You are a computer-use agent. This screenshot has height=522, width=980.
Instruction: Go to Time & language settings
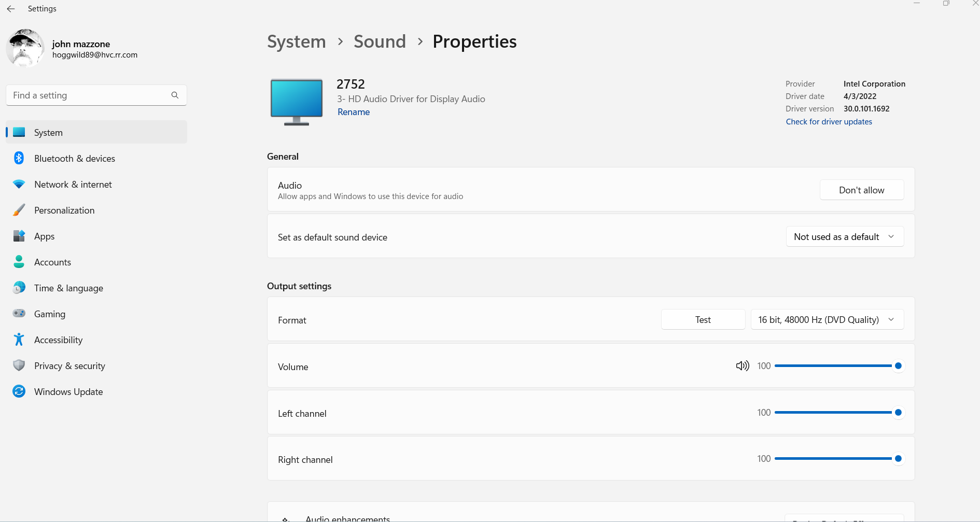click(68, 288)
